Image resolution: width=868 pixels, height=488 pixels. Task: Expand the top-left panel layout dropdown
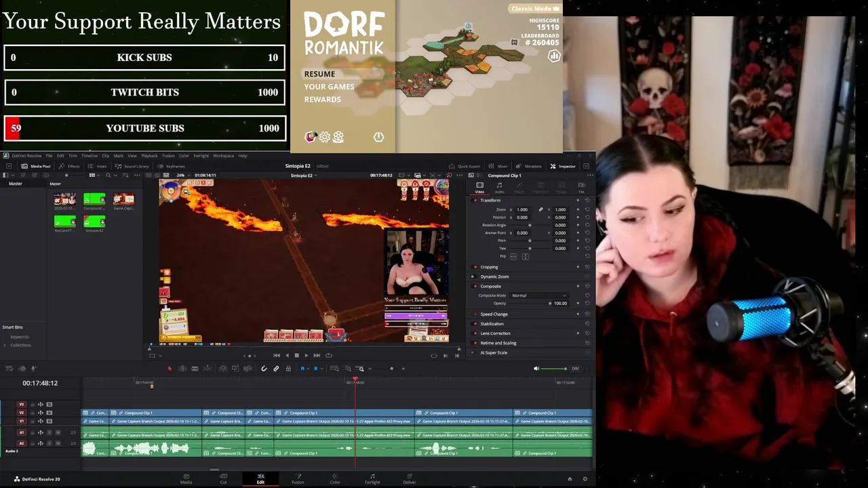point(7,176)
